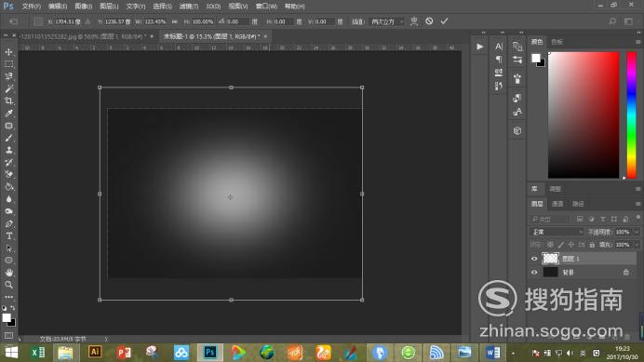Screen dimensions: 644x362
Task: Open the Actions play-button panel
Action: point(479,47)
